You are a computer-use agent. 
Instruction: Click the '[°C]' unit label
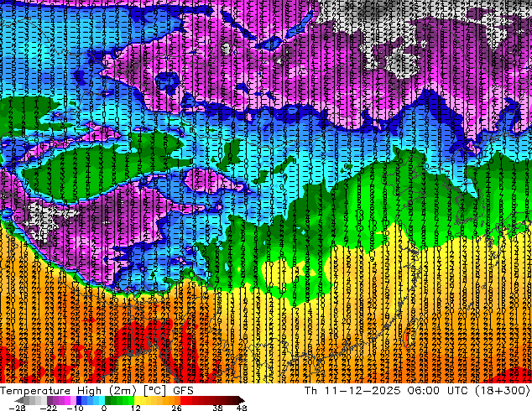[154, 391]
